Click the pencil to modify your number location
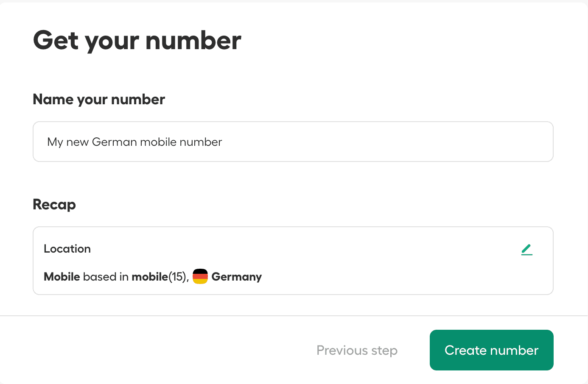Image resolution: width=588 pixels, height=384 pixels. pyautogui.click(x=527, y=250)
